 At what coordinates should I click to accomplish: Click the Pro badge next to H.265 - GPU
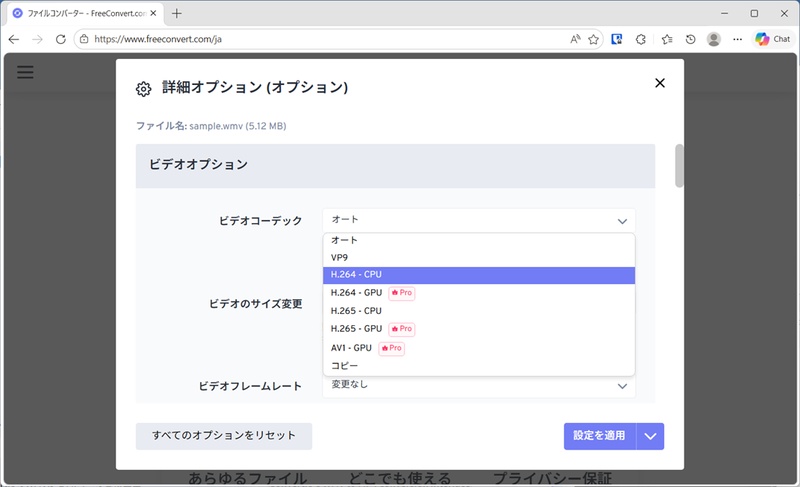click(x=402, y=329)
